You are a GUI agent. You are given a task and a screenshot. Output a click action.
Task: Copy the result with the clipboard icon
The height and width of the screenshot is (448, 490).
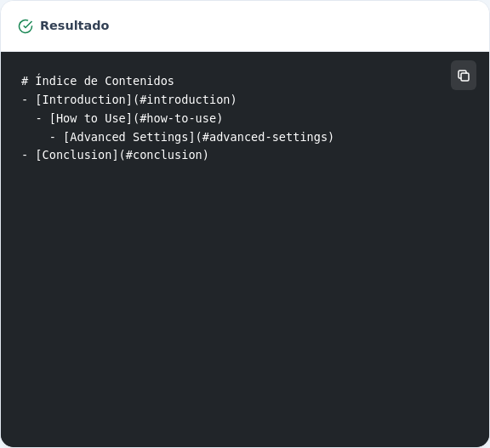point(463,76)
